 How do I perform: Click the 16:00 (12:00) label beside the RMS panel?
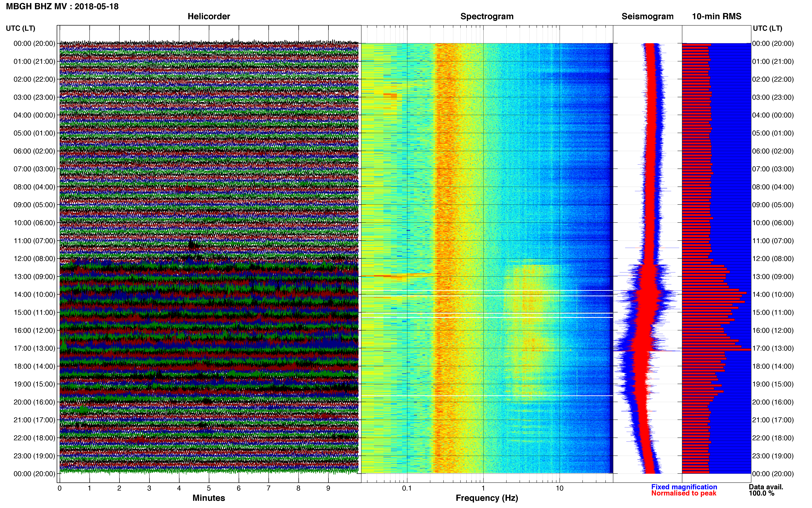tap(773, 330)
